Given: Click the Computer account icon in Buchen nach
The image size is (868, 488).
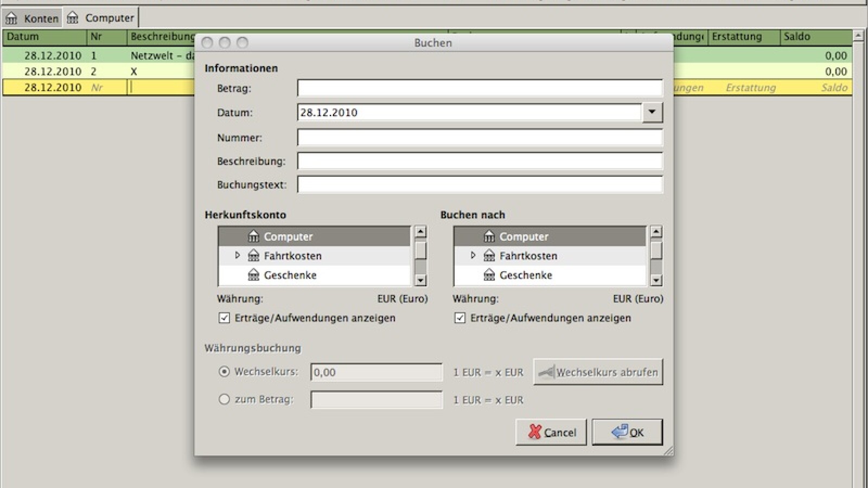Looking at the screenshot, I should (x=489, y=236).
